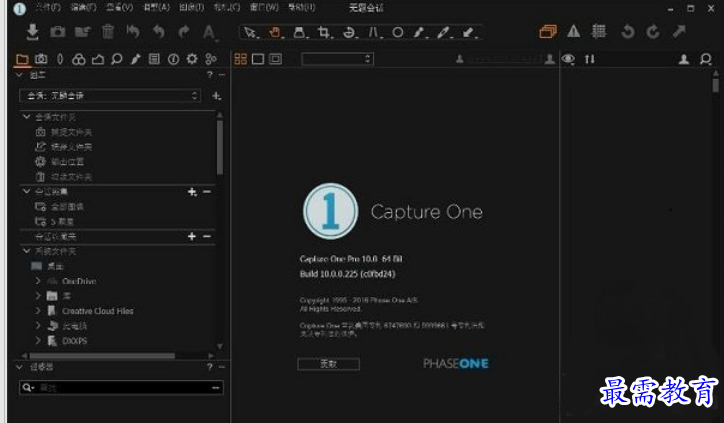
Task: Expand the DXXPS folder node
Action: click(38, 340)
